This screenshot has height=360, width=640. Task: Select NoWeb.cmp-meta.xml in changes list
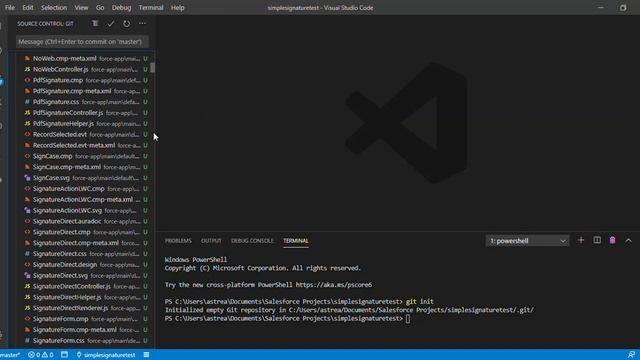tap(82, 59)
